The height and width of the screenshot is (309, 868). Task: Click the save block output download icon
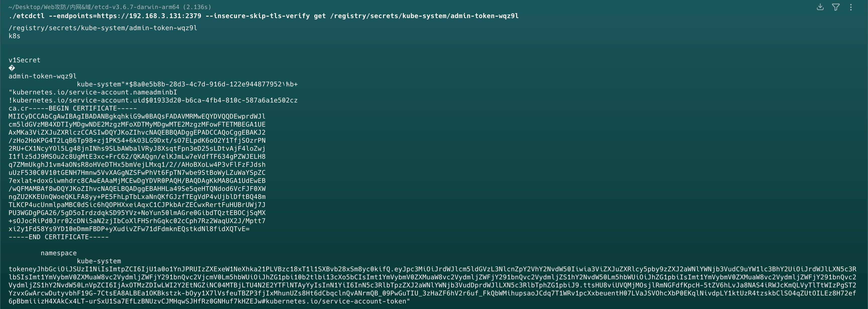(821, 7)
